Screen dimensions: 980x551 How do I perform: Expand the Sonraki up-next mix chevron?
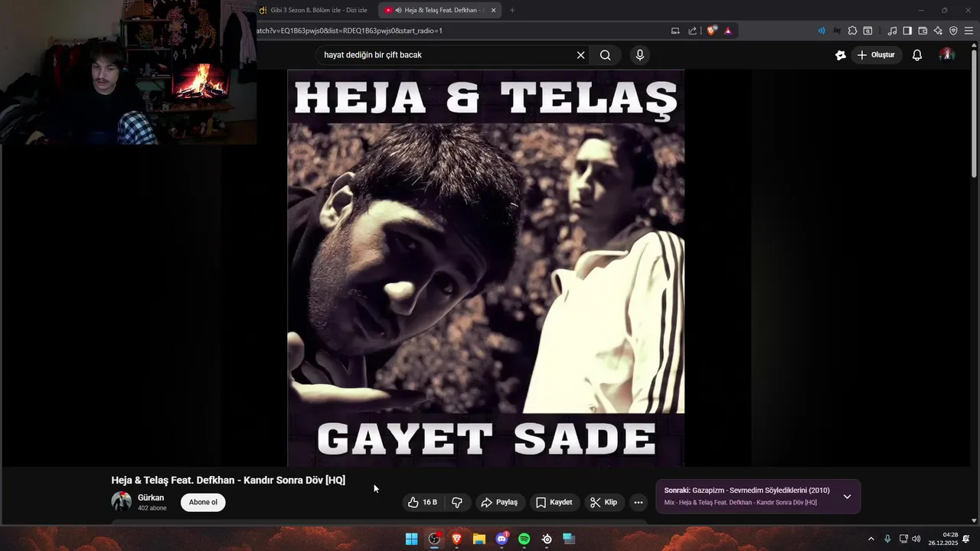847,497
